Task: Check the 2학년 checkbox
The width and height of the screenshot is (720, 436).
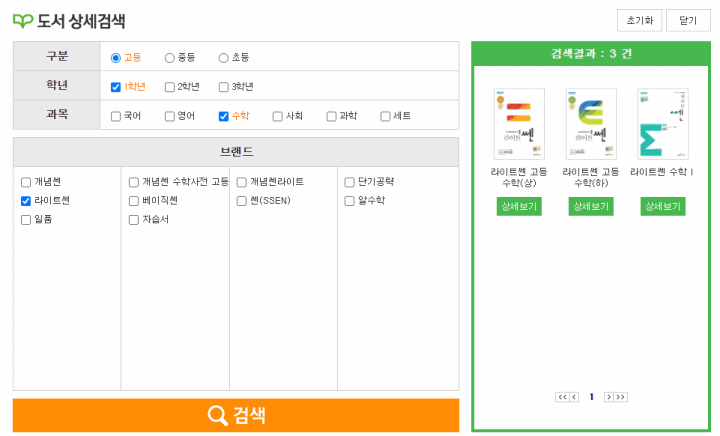Action: (169, 87)
